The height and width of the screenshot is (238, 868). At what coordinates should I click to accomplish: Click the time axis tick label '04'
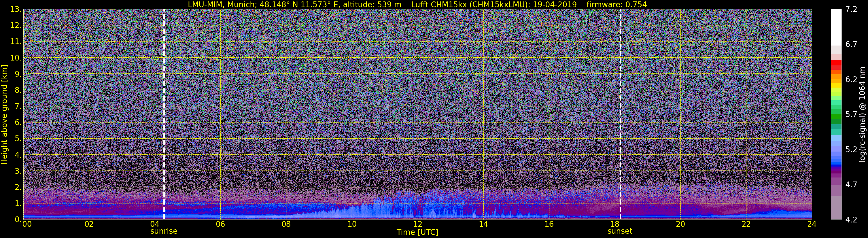[x=155, y=224]
